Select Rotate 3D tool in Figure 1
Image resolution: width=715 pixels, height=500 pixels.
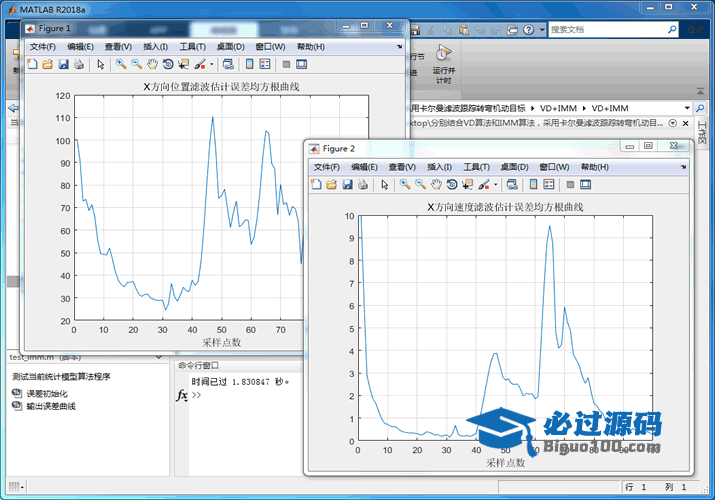point(168,64)
